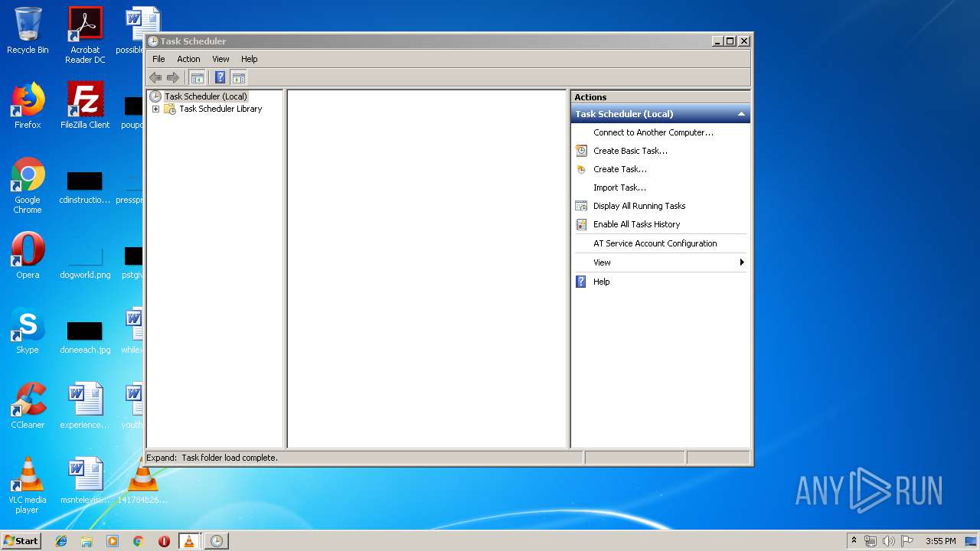
Task: Click the Task Scheduler title bar clock icon
Action: tap(153, 41)
